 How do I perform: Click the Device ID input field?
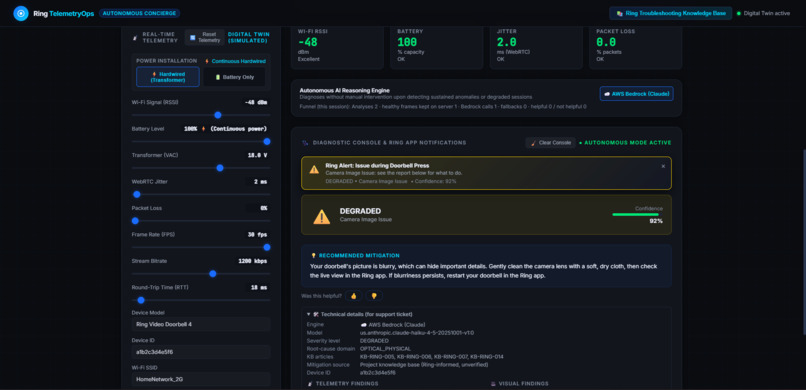[x=201, y=352]
